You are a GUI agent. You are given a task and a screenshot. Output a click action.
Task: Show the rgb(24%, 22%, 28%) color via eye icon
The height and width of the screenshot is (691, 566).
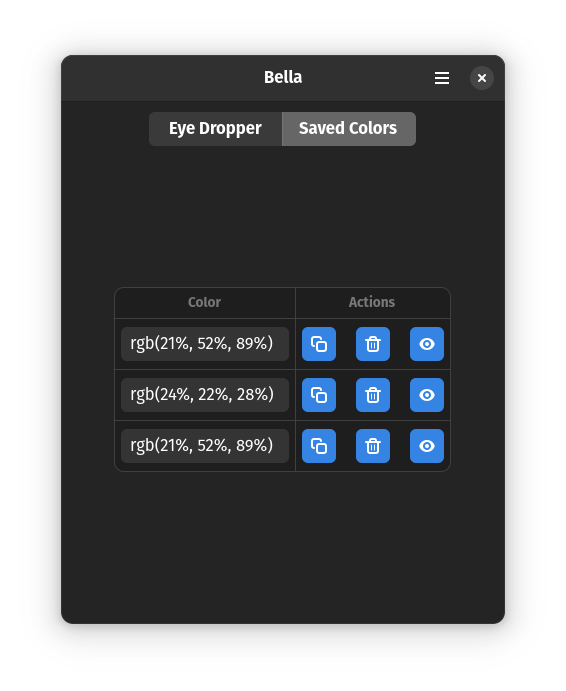point(427,395)
